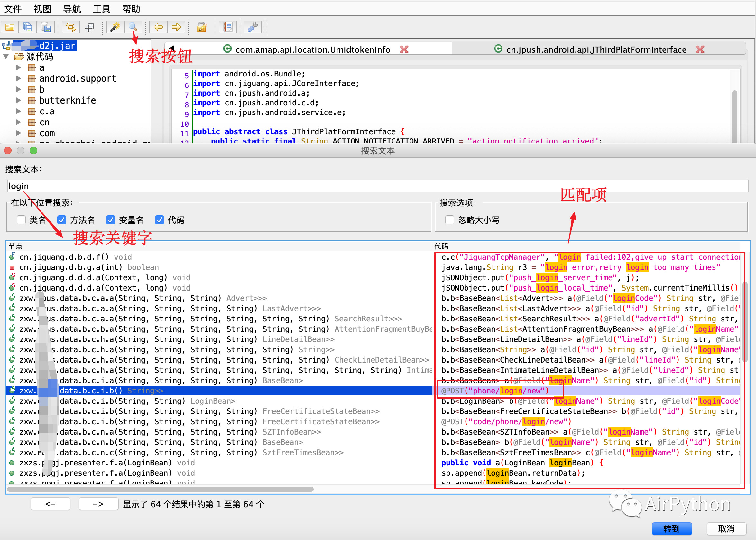756x540 pixels.
Task: Click the magnifier text search icon
Action: click(x=133, y=27)
